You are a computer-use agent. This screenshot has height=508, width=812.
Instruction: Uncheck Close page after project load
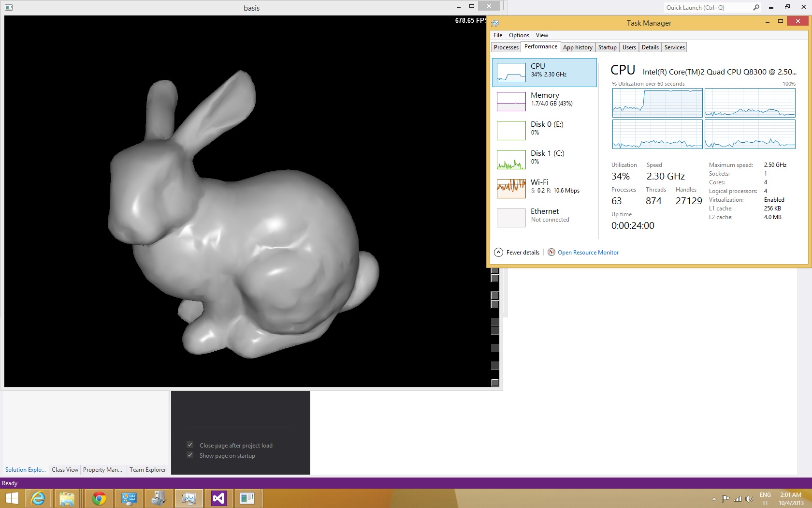click(x=190, y=445)
